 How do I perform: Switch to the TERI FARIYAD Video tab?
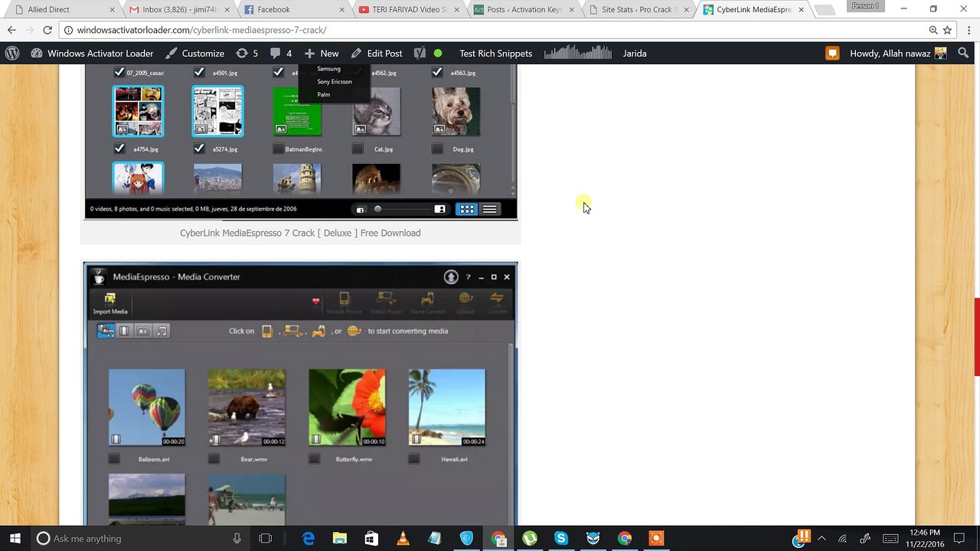[407, 9]
